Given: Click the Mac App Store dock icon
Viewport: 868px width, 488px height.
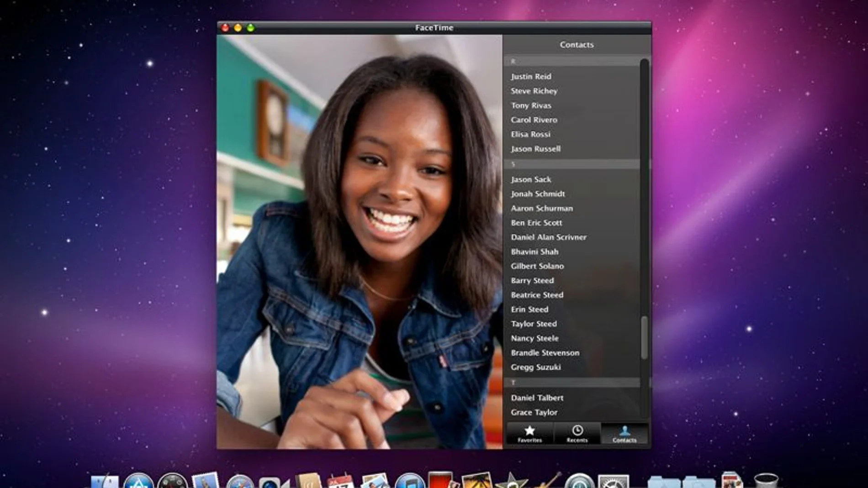Looking at the screenshot, I should [138, 481].
